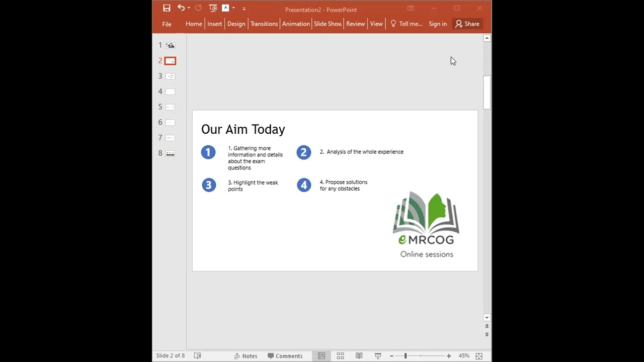Image resolution: width=644 pixels, height=362 pixels.
Task: Toggle the Notes pane
Action: [x=246, y=356]
